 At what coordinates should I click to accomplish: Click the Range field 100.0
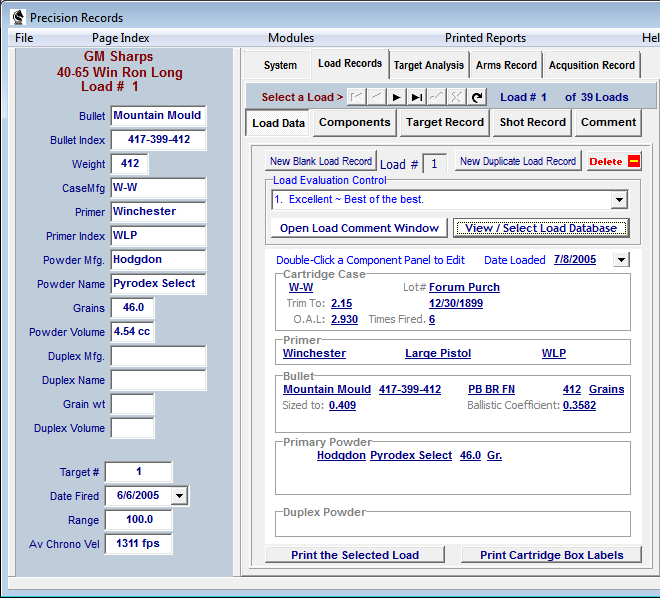138,520
